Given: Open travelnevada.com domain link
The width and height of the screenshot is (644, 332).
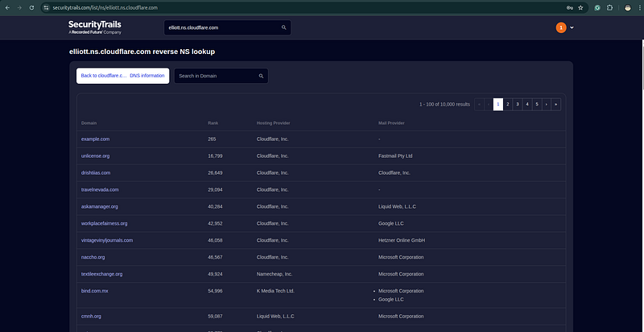Looking at the screenshot, I should [x=100, y=190].
